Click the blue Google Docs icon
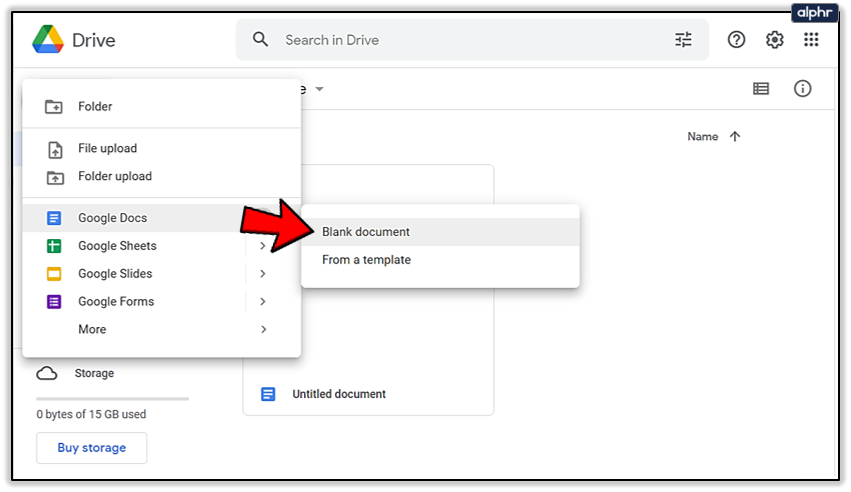This screenshot has width=851, height=492. coord(54,218)
